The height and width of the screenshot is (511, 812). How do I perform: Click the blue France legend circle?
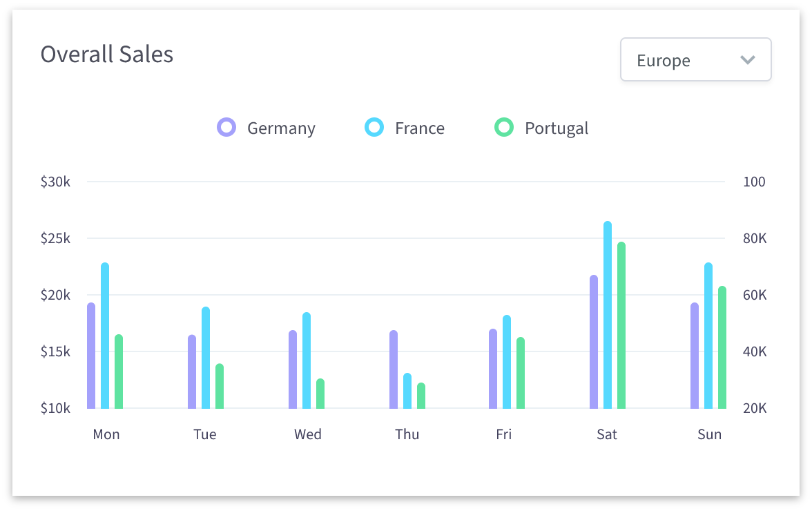point(374,128)
